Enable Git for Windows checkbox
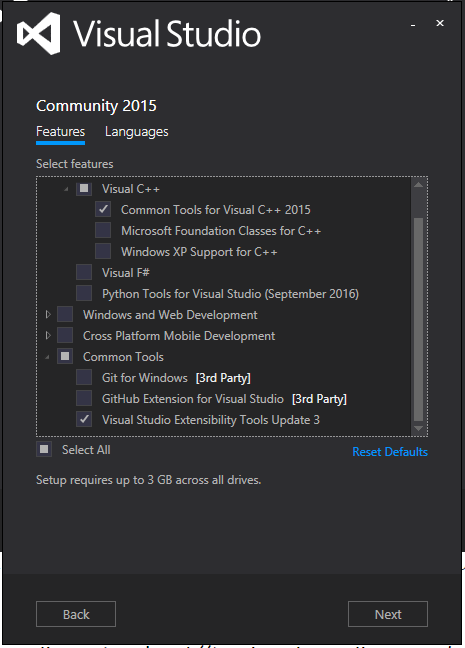 click(x=84, y=378)
